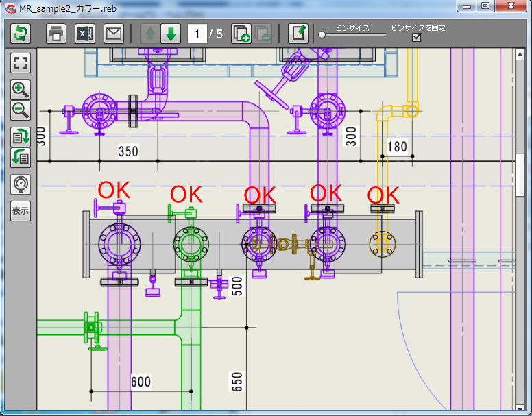Click the page number input field
The image size is (532, 416).
coord(197,34)
